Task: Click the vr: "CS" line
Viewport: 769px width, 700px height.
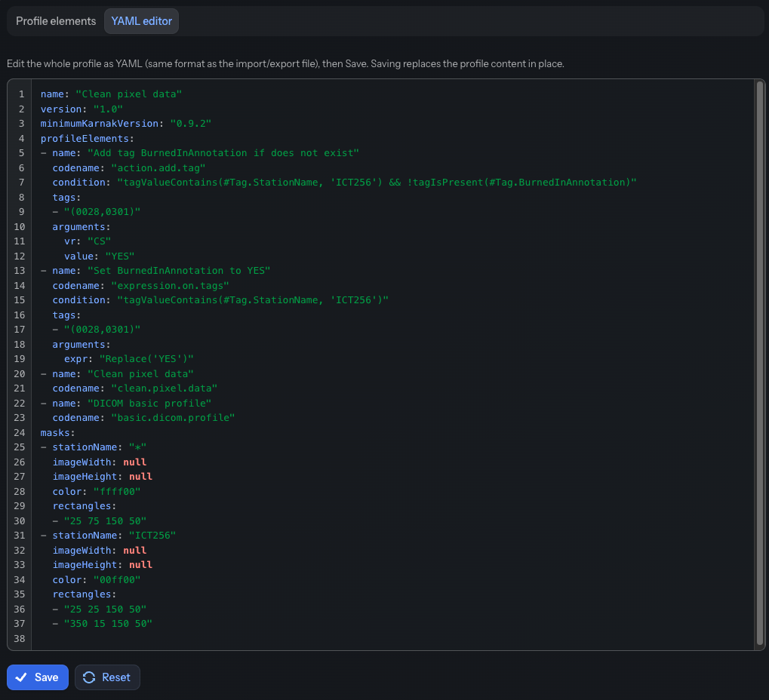Action: (88, 241)
